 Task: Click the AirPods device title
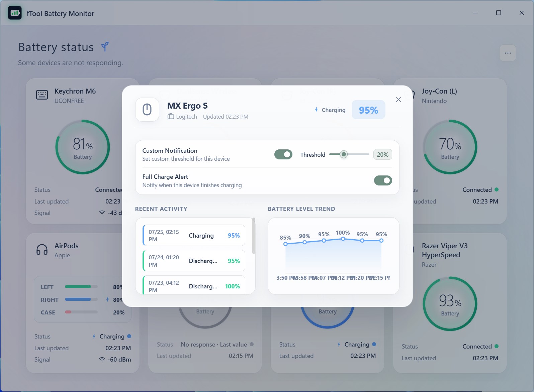pyautogui.click(x=67, y=246)
